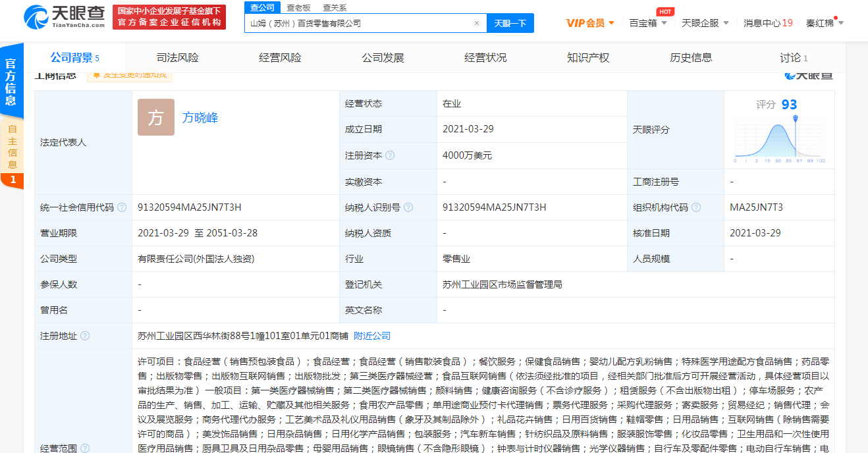Select the 查老板 search tab
The height and width of the screenshot is (453, 868).
[x=298, y=8]
